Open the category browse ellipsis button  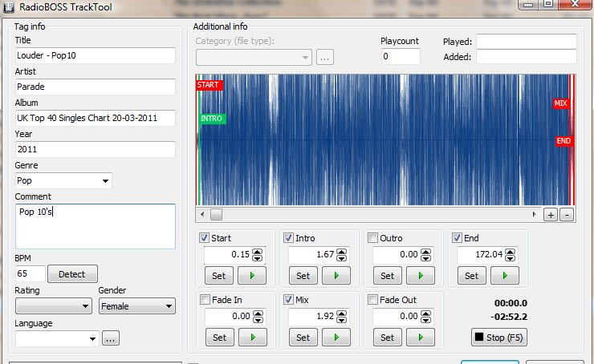pos(324,58)
